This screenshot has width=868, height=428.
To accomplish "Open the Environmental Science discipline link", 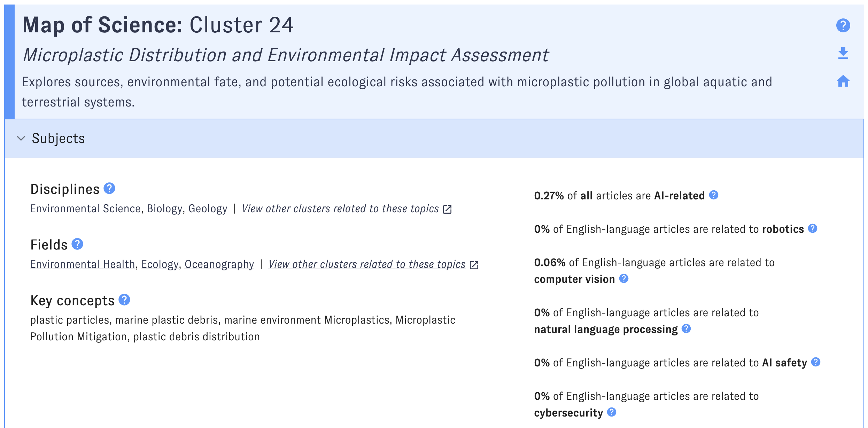I will click(85, 208).
